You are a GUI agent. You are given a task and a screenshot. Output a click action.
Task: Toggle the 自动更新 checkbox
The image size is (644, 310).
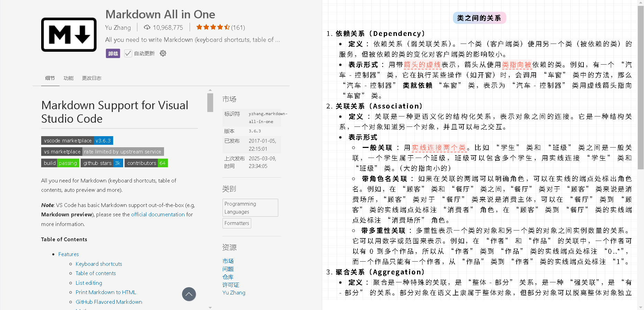[x=128, y=53]
